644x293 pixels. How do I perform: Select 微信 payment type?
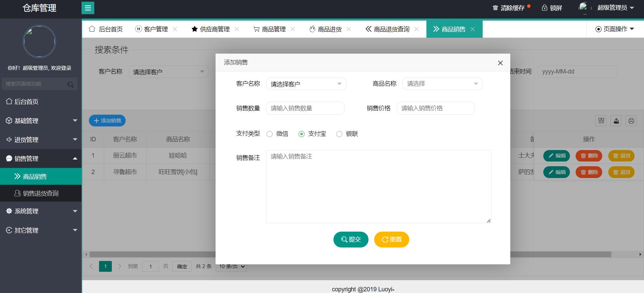[277, 134]
